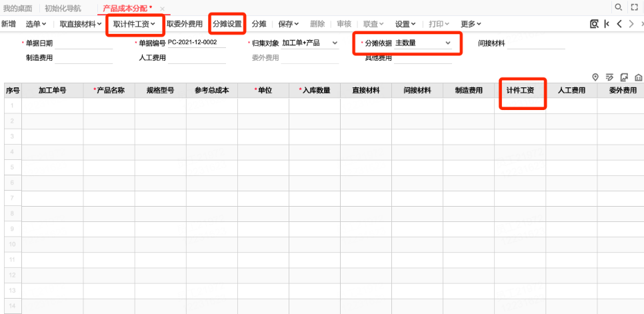
Task: Jump to the first record arrow
Action: tap(607, 24)
